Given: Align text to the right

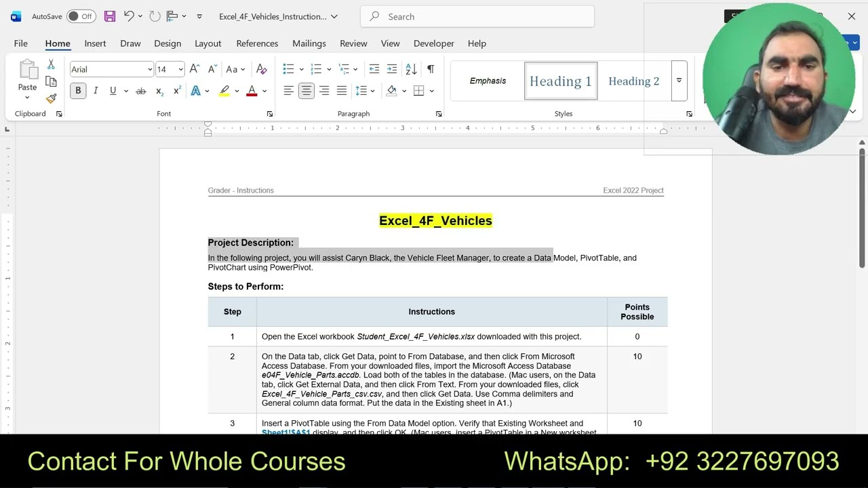Looking at the screenshot, I should 324,91.
